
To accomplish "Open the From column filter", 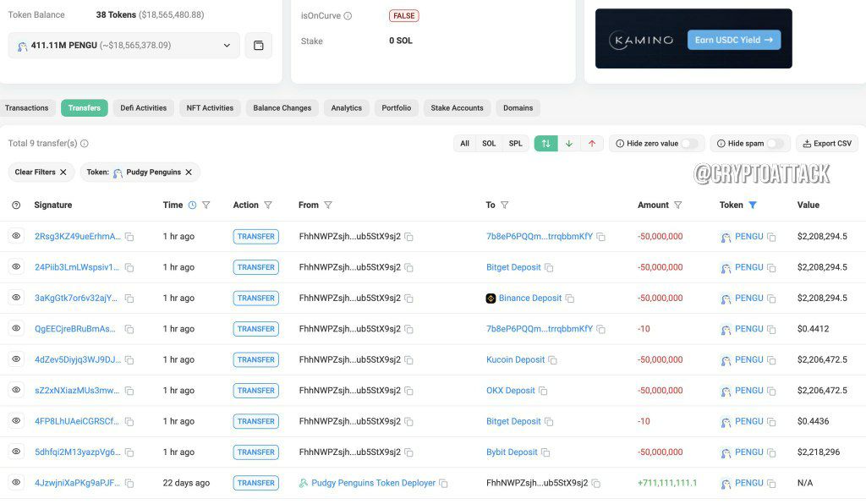I will (328, 205).
